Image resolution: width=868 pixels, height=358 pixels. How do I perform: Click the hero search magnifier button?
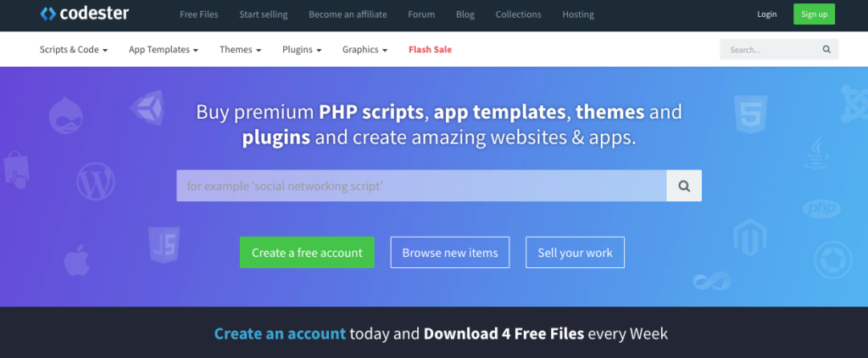coord(684,186)
